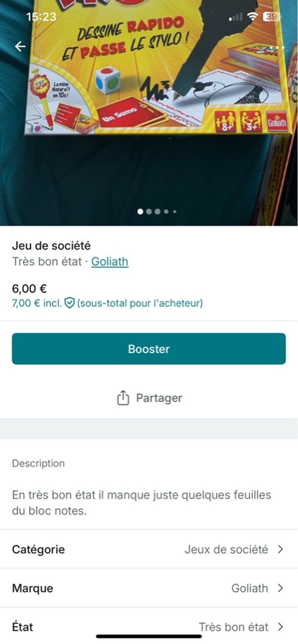Select the last photo carousel dot
Screen dimensions: 298x644
175,211
